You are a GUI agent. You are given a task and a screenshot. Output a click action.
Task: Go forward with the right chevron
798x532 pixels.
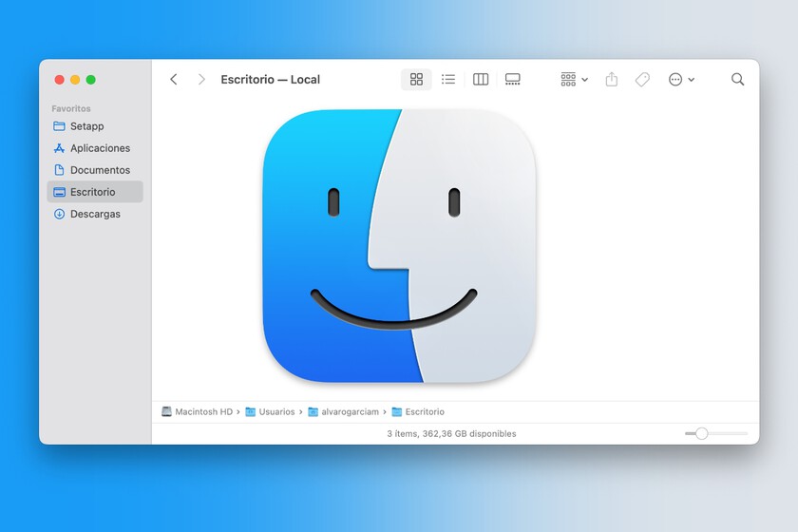201,80
